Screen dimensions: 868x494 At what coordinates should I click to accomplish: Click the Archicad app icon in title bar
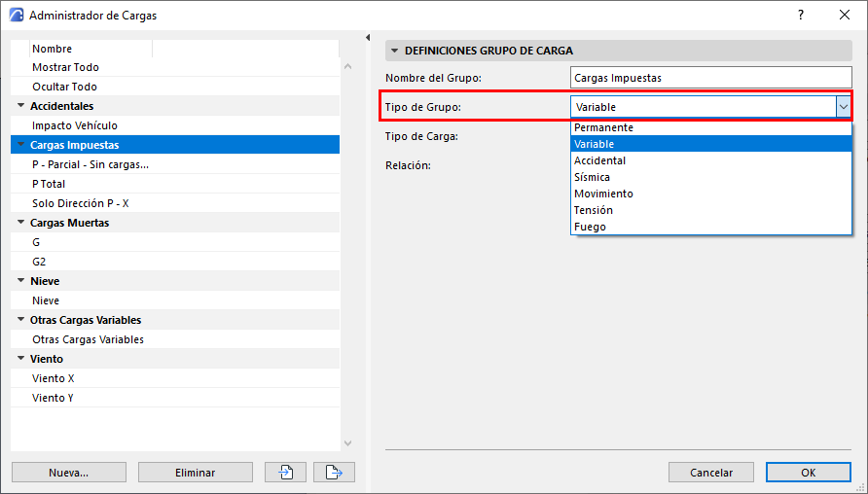point(15,15)
